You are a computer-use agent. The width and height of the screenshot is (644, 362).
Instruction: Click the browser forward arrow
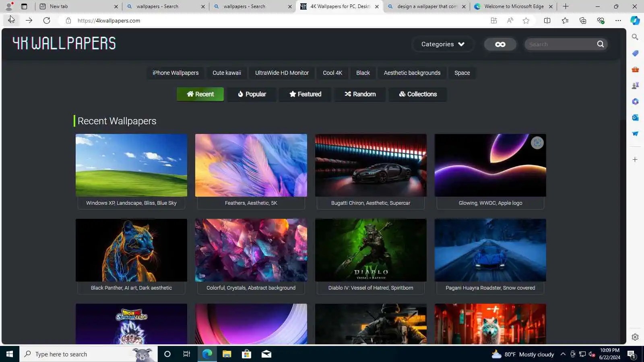click(x=29, y=21)
